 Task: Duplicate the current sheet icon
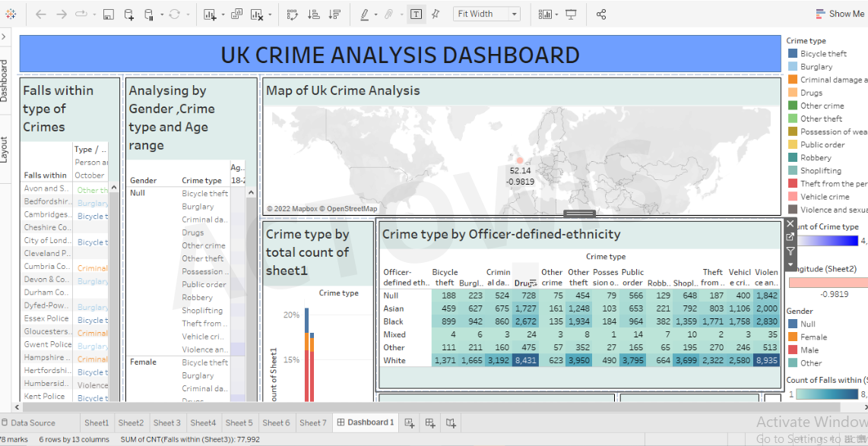click(x=237, y=14)
